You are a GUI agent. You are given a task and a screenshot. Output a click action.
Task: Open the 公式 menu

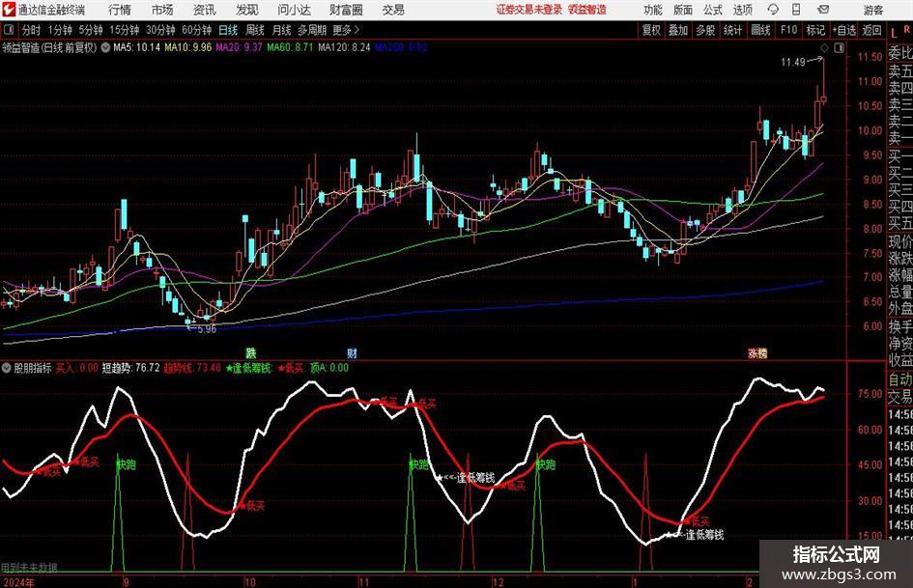click(713, 10)
